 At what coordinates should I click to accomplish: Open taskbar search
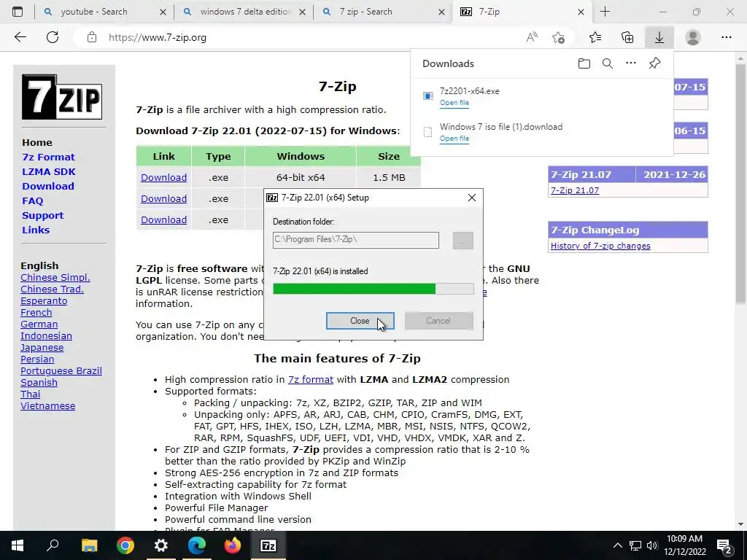pyautogui.click(x=53, y=545)
